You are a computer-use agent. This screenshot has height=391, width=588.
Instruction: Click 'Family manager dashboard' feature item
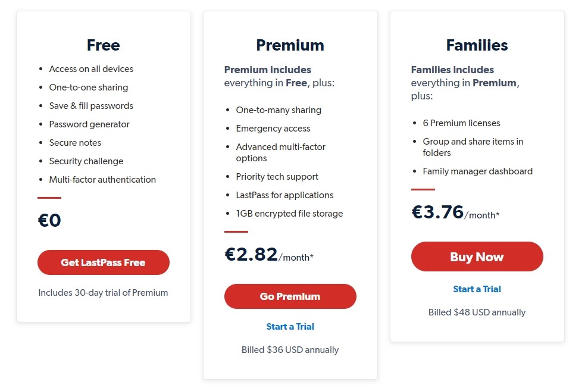click(x=478, y=171)
